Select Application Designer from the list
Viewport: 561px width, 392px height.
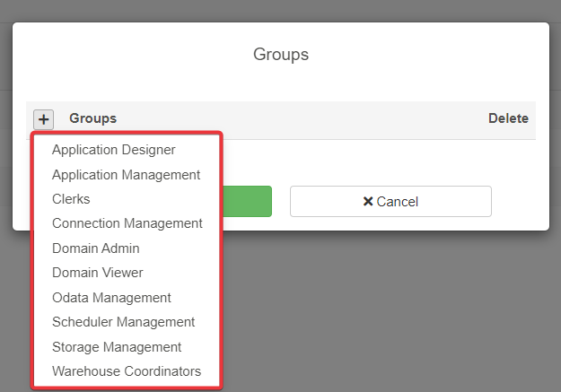point(113,150)
